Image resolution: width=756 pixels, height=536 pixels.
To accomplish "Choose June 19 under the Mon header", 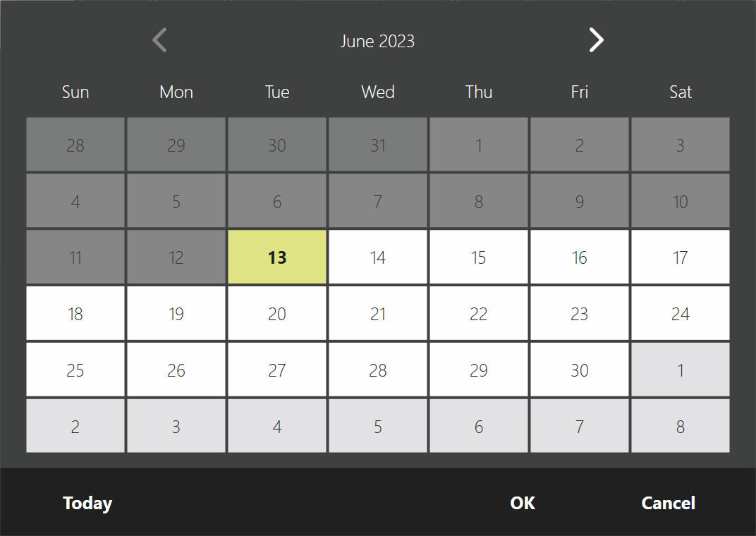I will tap(176, 313).
